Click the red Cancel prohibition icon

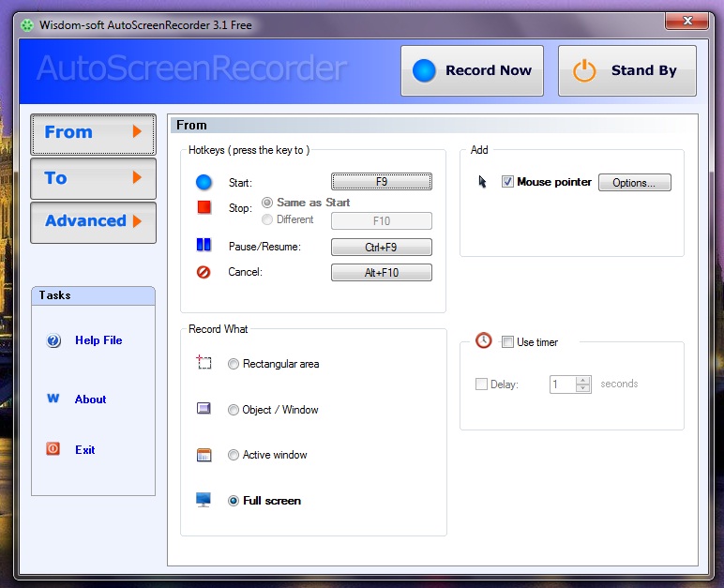tap(204, 272)
